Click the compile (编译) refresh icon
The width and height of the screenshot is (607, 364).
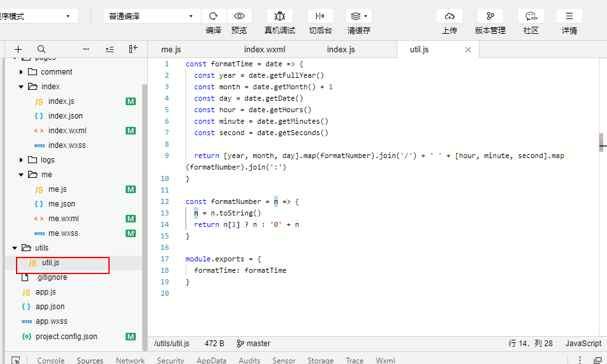[214, 17]
